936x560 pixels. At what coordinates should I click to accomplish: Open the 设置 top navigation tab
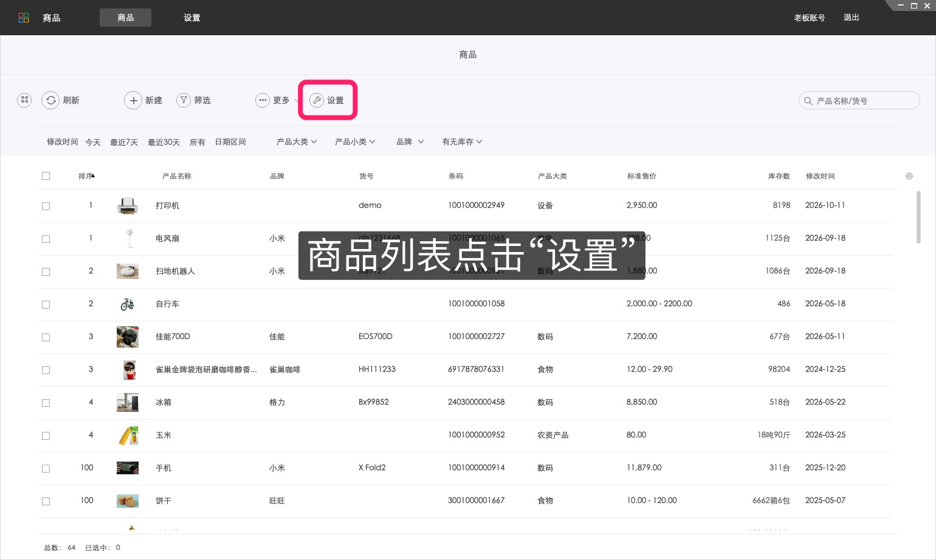pyautogui.click(x=192, y=18)
